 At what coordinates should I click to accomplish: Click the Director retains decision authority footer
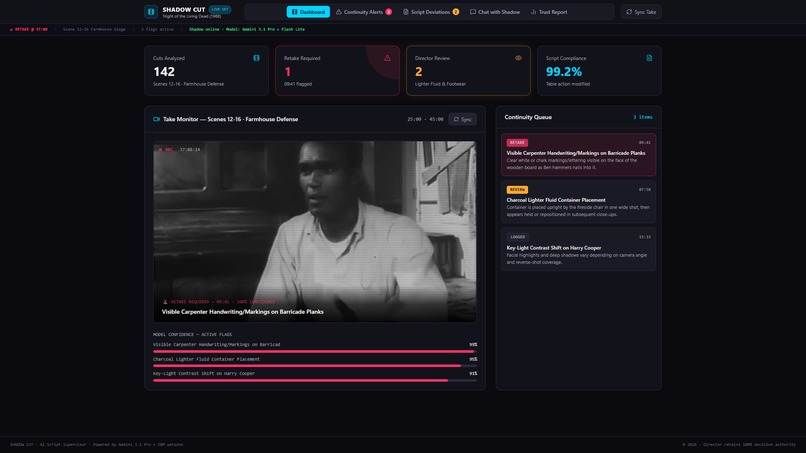click(x=739, y=445)
